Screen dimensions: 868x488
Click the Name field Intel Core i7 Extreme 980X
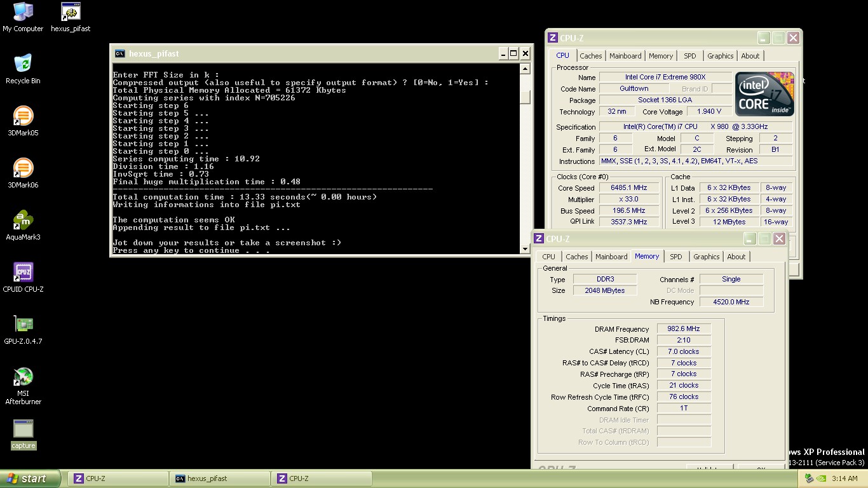[665, 78]
